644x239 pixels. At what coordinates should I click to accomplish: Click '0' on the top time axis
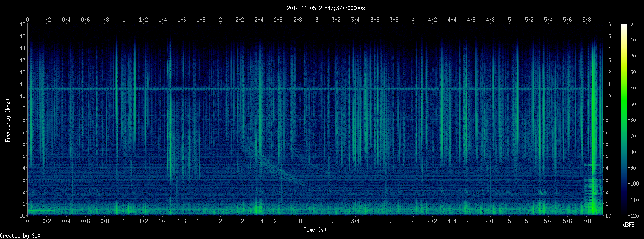28,19
